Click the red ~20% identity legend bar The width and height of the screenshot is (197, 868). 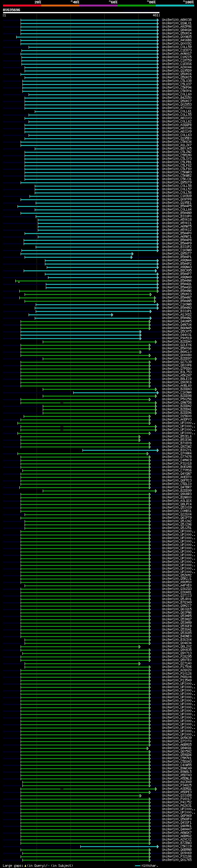coord(22,6)
